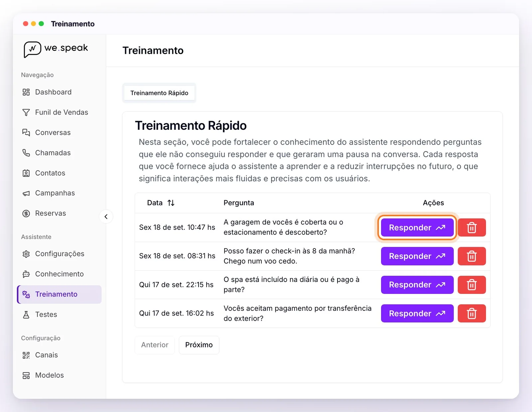Select date 'Qui 17 de set. 22:15 hs'
This screenshot has width=532, height=412.
[x=176, y=285]
